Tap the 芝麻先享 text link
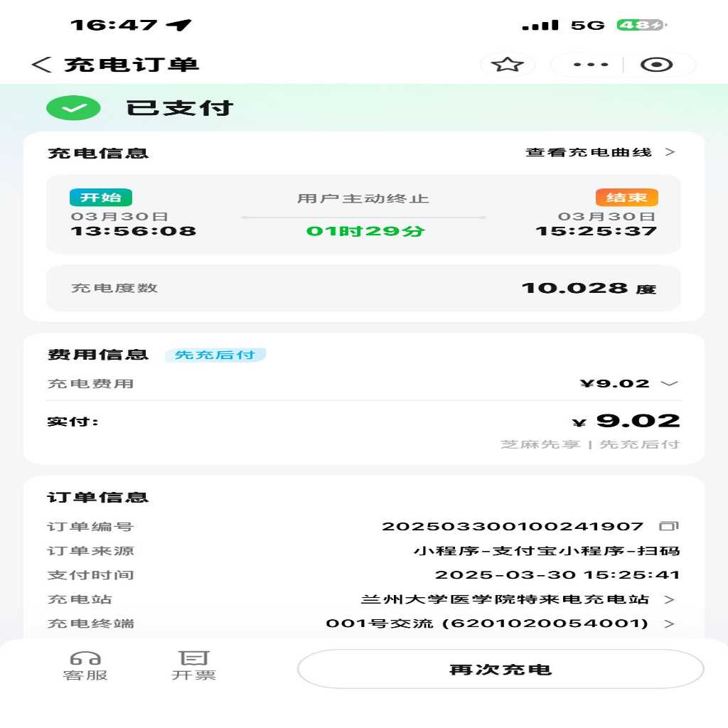The height and width of the screenshot is (728, 728). coord(540,444)
